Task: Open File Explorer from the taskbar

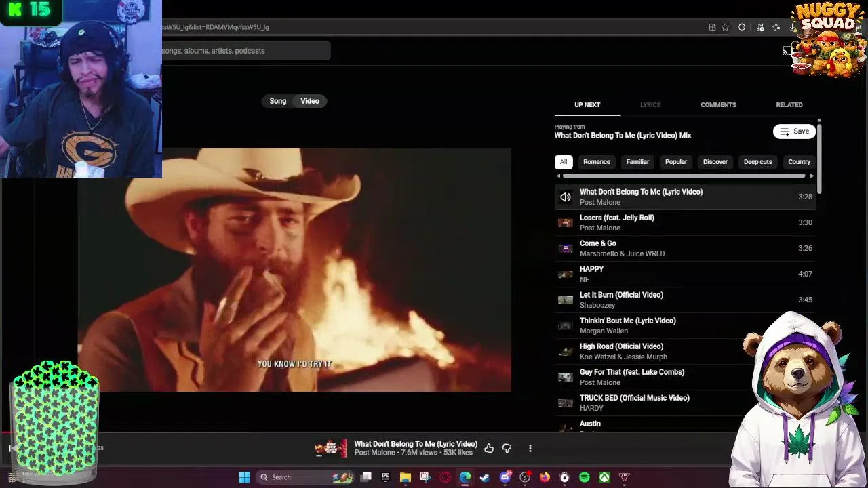Action: (x=406, y=477)
